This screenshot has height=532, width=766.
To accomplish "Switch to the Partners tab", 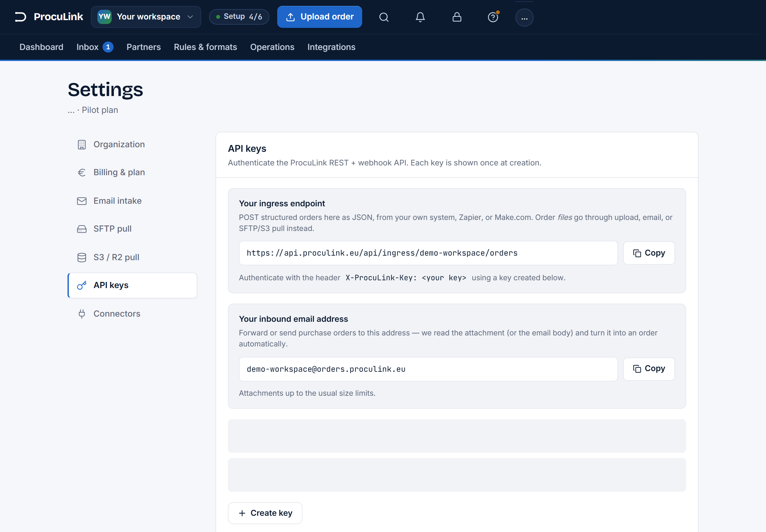I will pyautogui.click(x=143, y=47).
